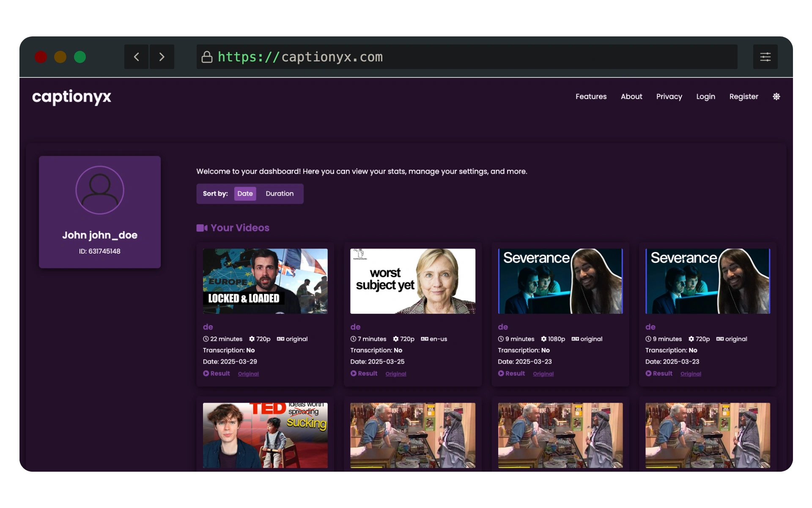Open the Original link for the 1080p Severance video

tap(543, 374)
